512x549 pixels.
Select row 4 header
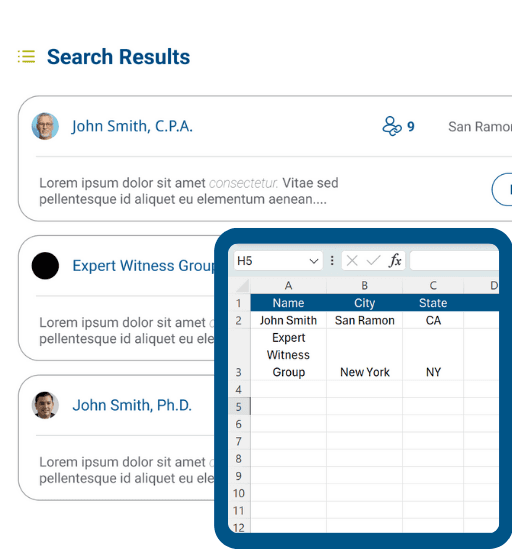coord(239,389)
